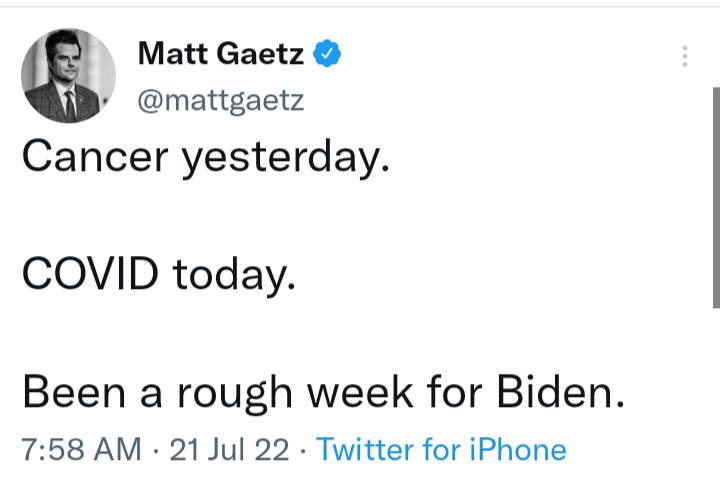This screenshot has height=482, width=720.
Task: Open Matt Gaetz's profile picture
Action: [x=68, y=76]
